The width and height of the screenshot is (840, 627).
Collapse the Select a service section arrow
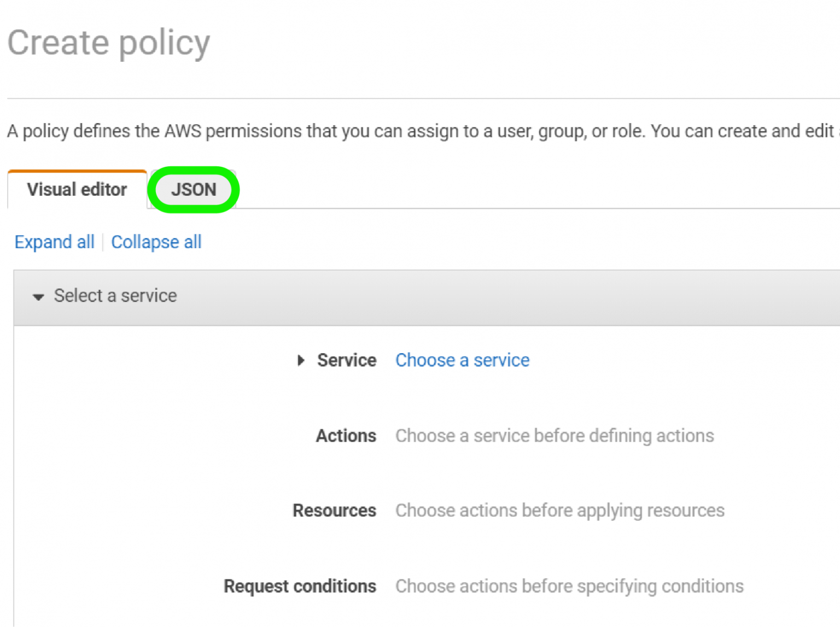click(38, 297)
